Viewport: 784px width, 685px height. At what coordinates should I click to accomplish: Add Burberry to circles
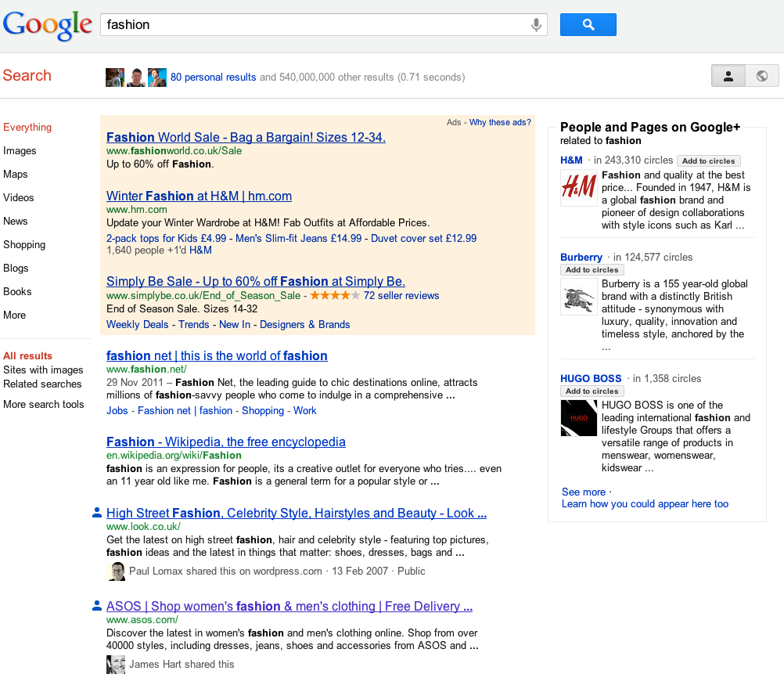pos(592,270)
